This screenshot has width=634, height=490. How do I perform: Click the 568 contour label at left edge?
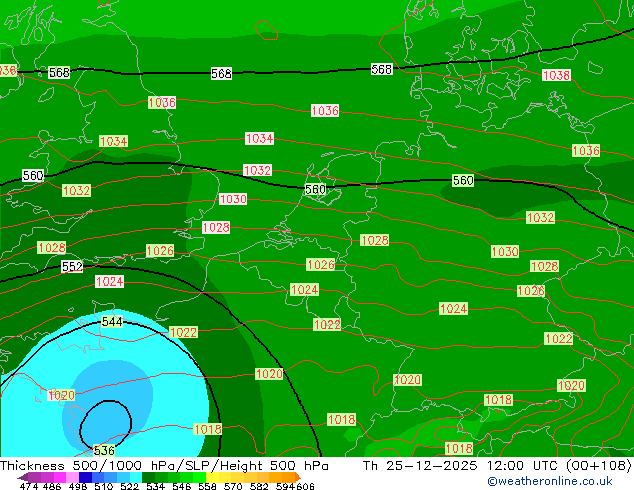tap(59, 73)
